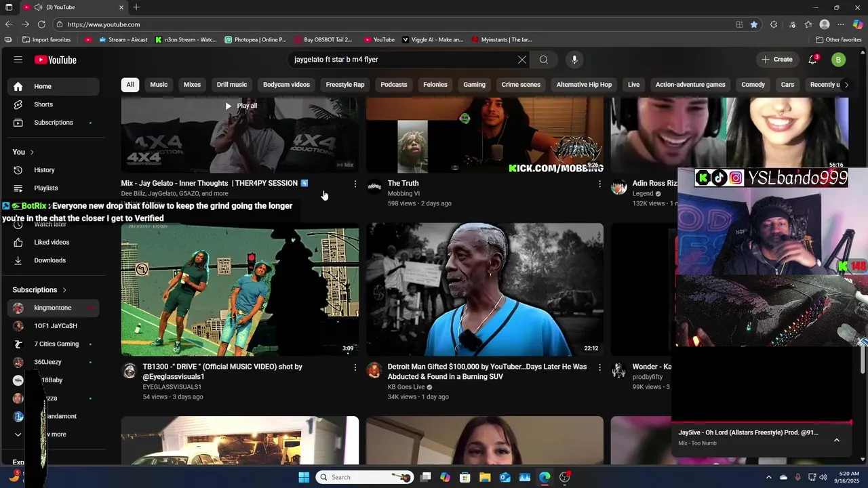
Task: Open EYEGLASSVISUALS1 channel avatar
Action: coord(129,371)
